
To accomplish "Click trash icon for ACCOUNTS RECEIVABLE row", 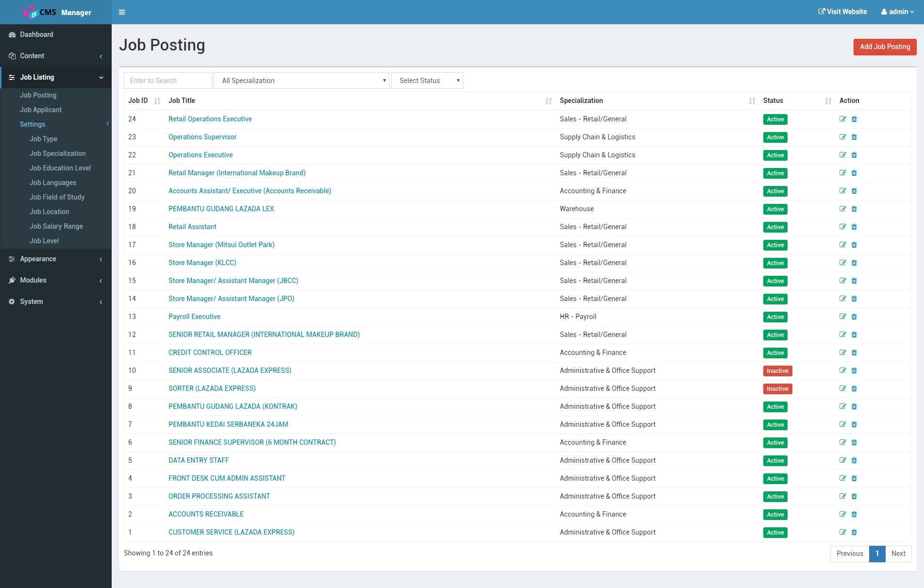I will click(x=854, y=514).
